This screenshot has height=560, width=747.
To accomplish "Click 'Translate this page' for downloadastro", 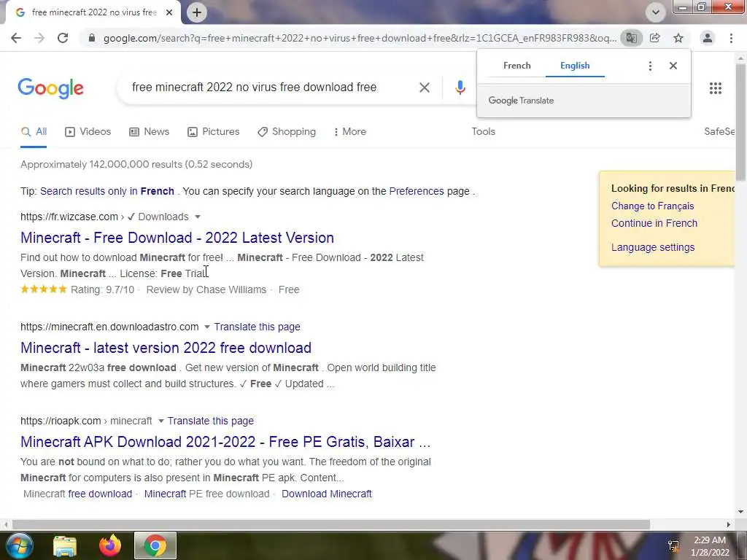I will click(257, 327).
